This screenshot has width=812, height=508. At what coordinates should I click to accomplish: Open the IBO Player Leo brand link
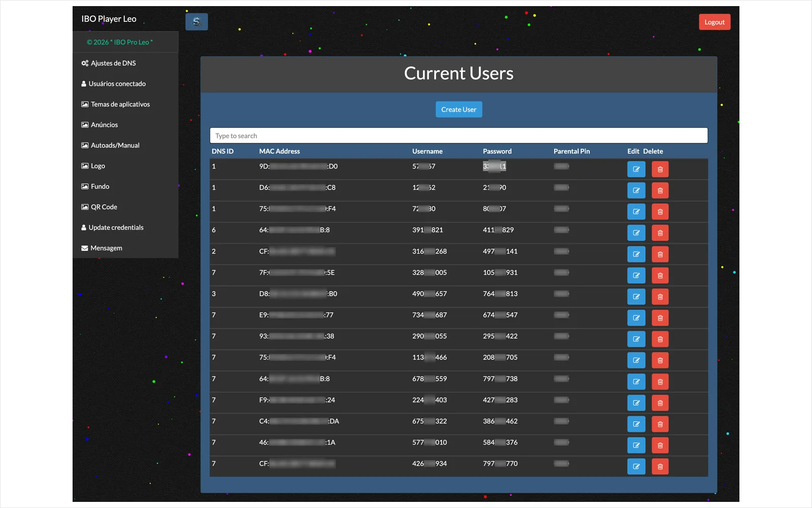coord(109,19)
